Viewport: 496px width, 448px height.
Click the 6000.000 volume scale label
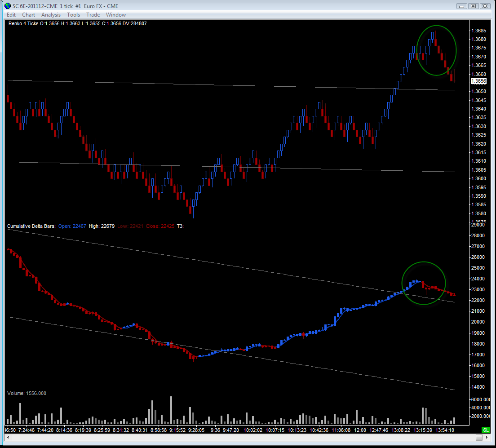pos(481,399)
